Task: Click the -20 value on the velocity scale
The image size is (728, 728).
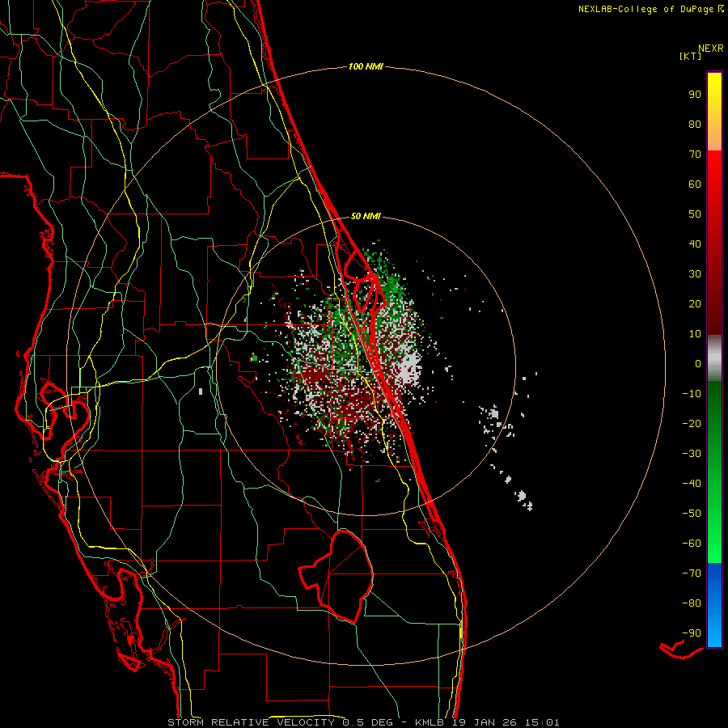Action: point(692,424)
